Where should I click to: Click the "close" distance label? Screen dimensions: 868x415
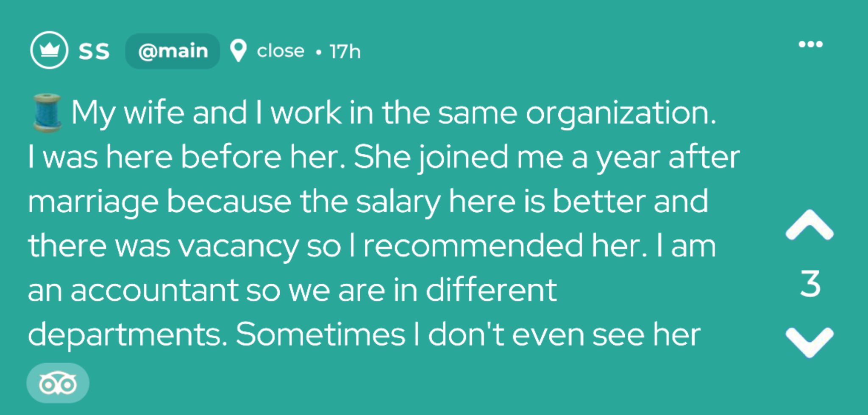tap(281, 51)
